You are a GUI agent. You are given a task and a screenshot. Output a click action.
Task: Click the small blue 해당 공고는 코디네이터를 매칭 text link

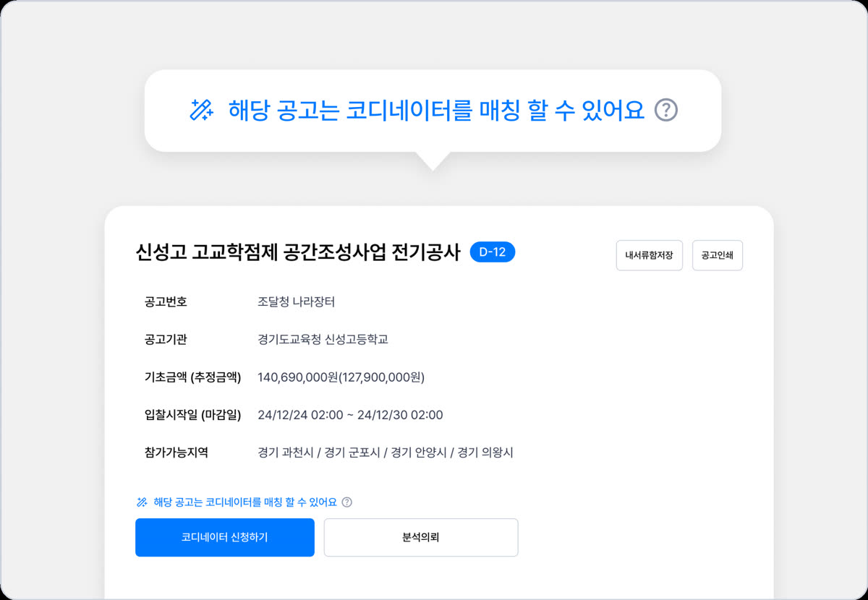pyautogui.click(x=245, y=502)
